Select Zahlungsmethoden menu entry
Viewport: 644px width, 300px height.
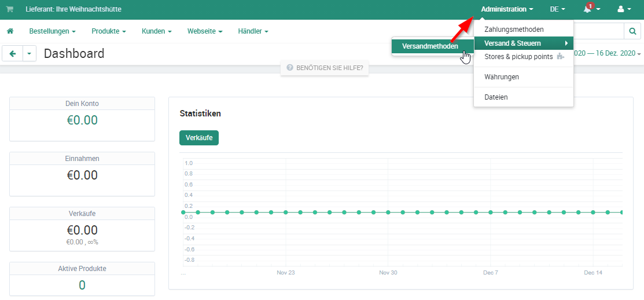[524, 30]
